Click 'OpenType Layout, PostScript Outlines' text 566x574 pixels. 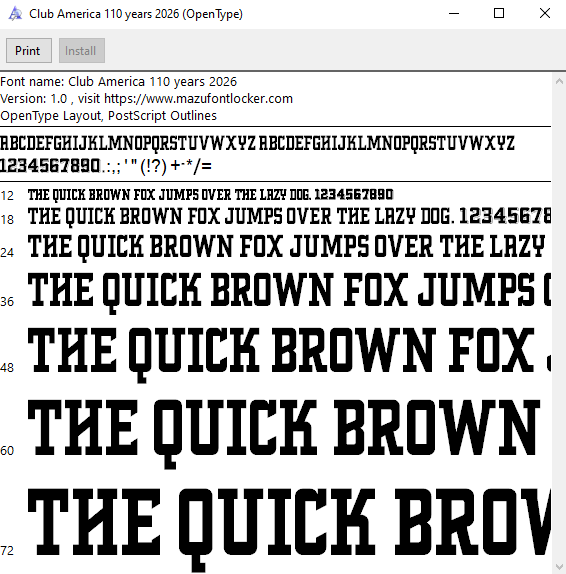108,116
